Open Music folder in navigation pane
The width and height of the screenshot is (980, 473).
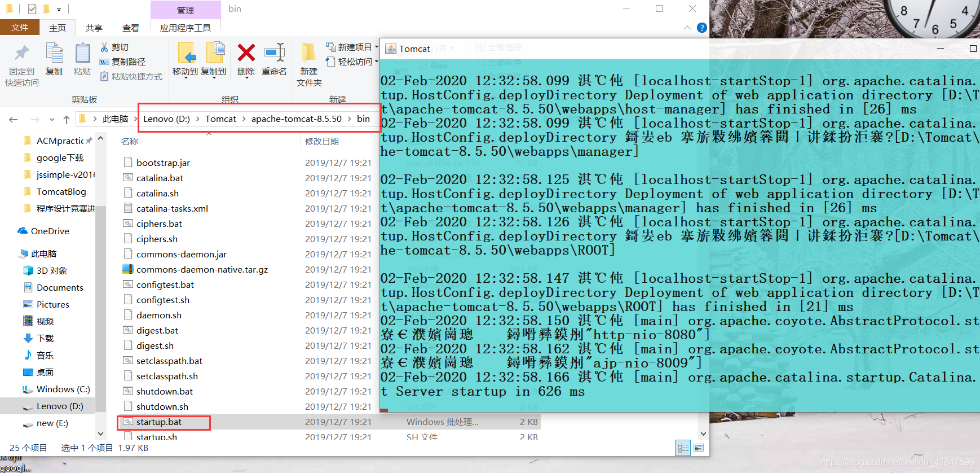[38, 355]
